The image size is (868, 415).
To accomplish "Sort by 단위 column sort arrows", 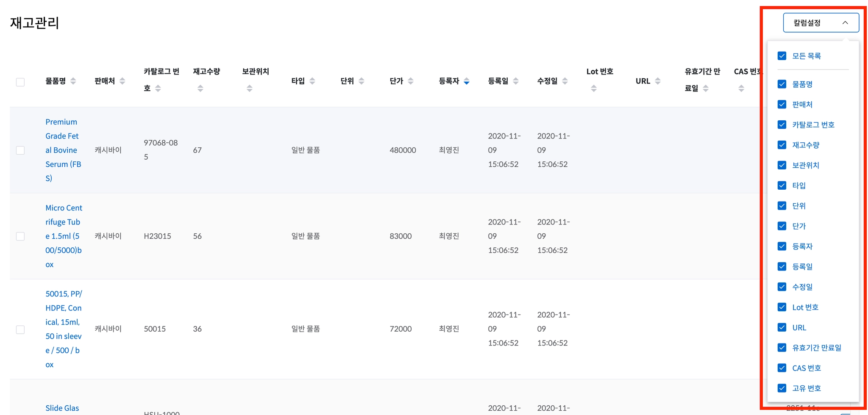I will 361,81.
